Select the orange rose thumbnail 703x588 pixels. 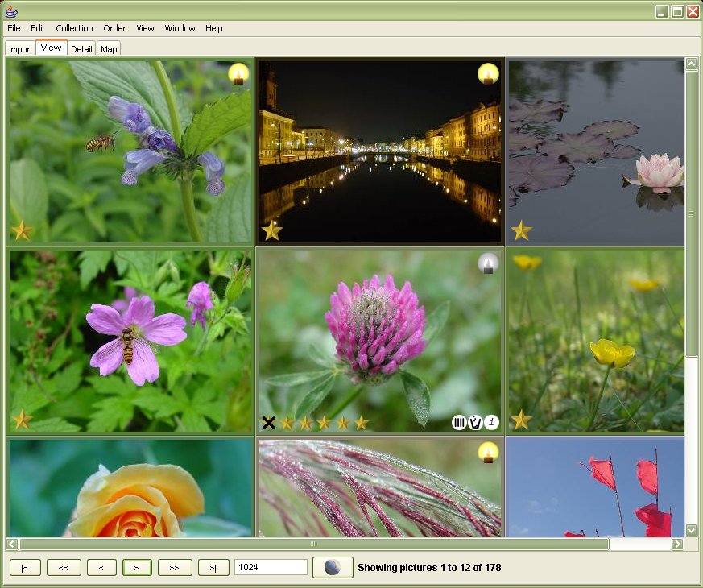pyautogui.click(x=130, y=487)
